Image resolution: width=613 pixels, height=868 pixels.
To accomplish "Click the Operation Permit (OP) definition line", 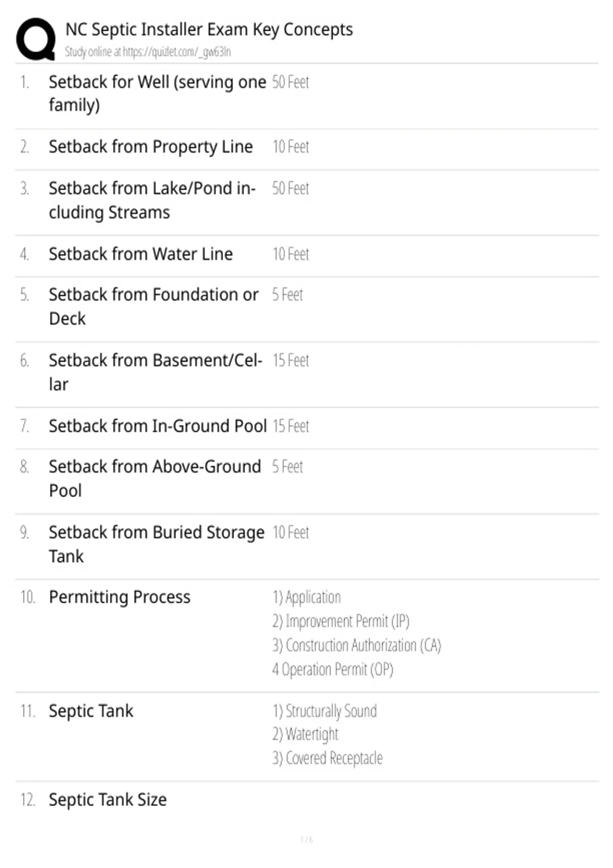I will click(x=333, y=669).
